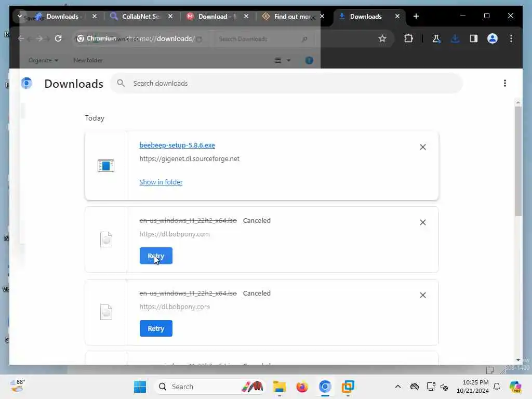This screenshot has height=399, width=532.
Task: Click the page vertical scrollbar thumb
Action: click(x=518, y=161)
